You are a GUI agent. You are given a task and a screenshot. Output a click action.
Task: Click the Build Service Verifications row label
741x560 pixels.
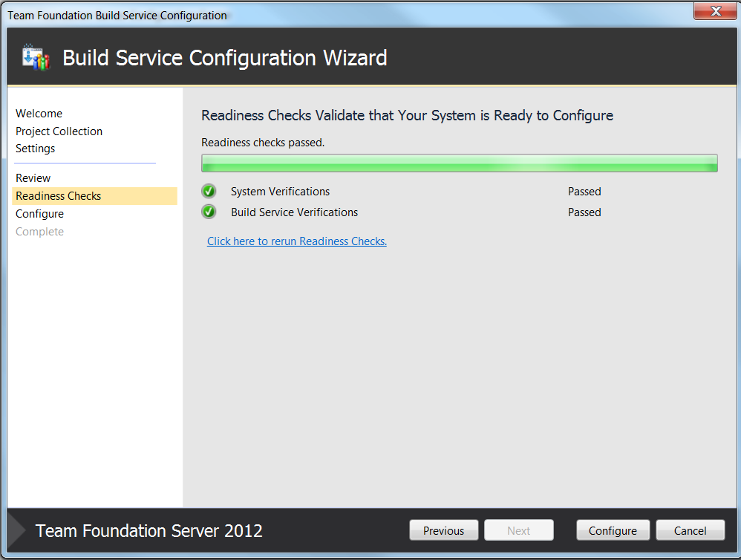pyautogui.click(x=295, y=212)
